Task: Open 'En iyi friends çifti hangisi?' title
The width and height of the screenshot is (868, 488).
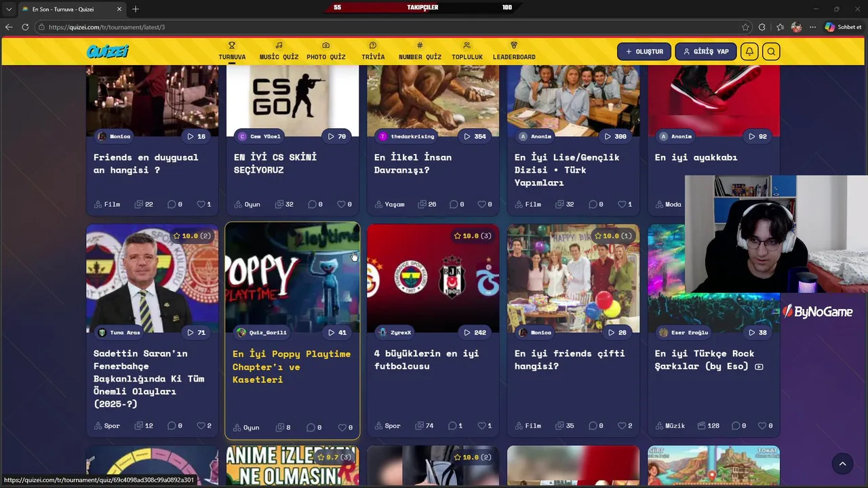Action: 570,359
